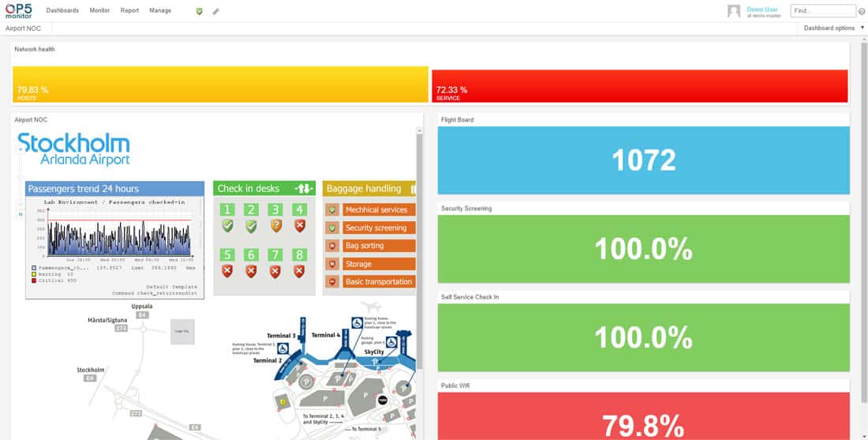Open the Mechhical services item
This screenshot has width=868, height=440.
point(379,210)
